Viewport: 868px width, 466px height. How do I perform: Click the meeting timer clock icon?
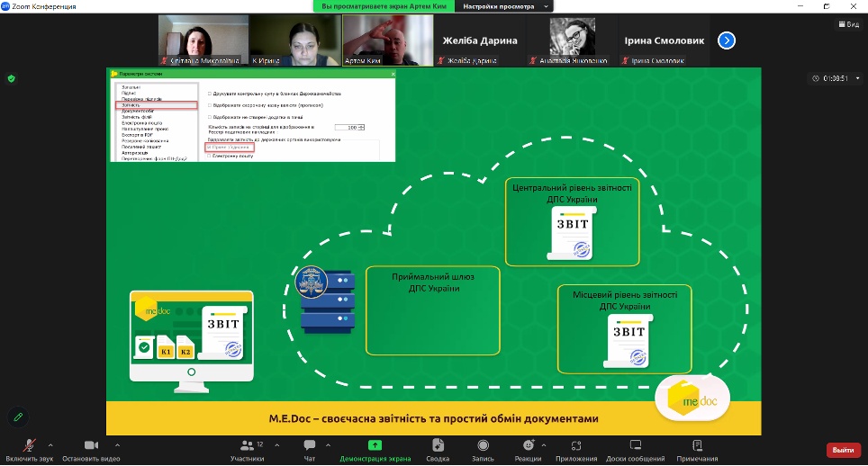(816, 78)
